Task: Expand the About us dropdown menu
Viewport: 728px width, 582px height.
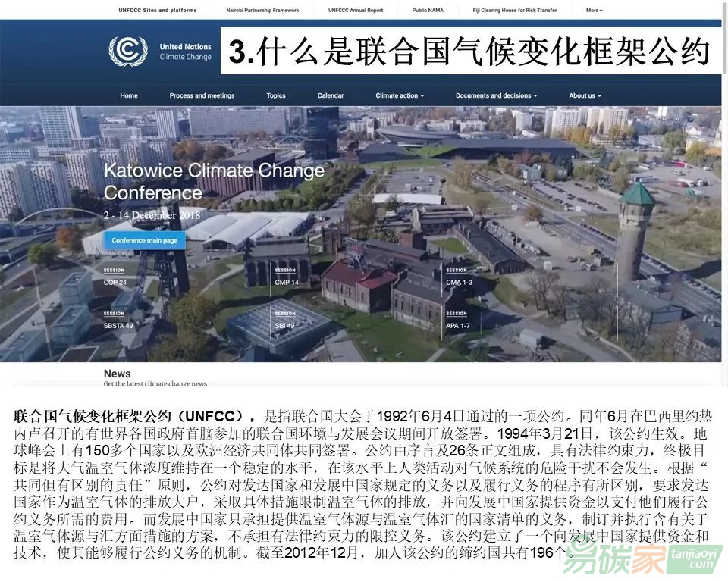Action: point(585,95)
